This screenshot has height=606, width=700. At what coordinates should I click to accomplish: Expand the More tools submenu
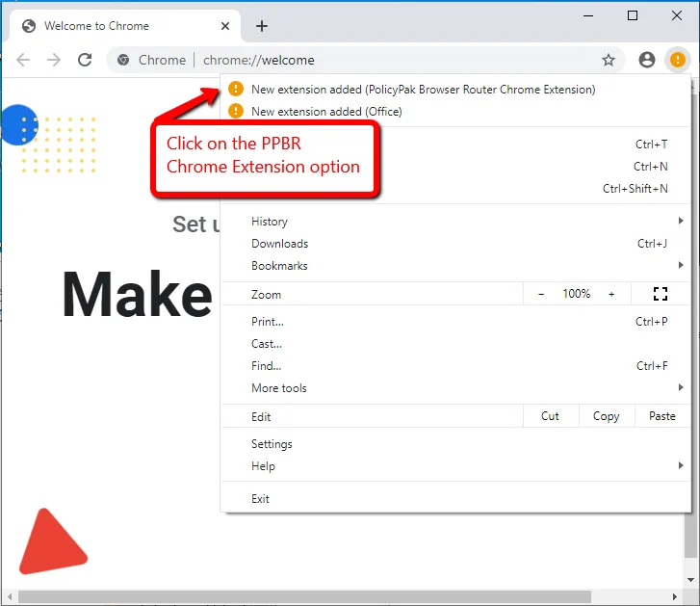point(279,388)
